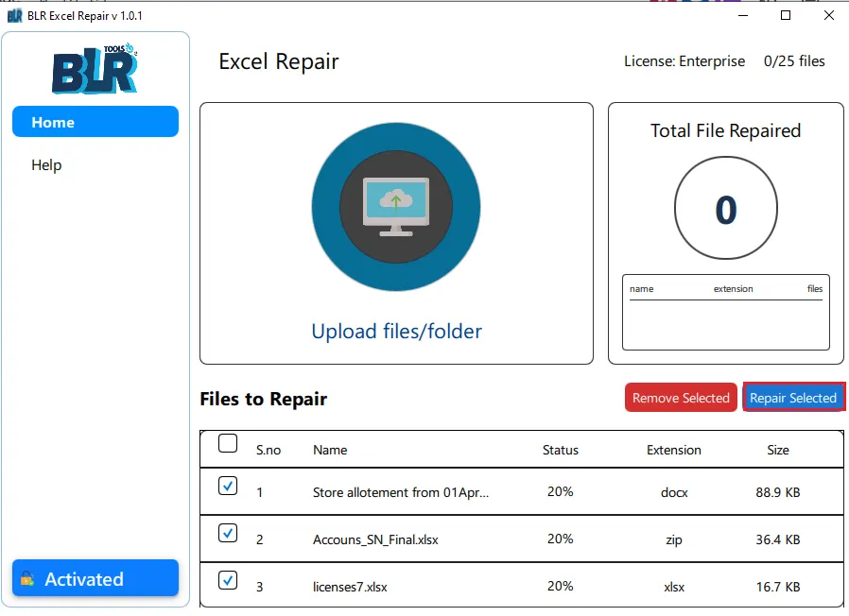Uncheck the licenses7.xlsx checkbox
This screenshot has height=616, width=849.
coord(227,580)
